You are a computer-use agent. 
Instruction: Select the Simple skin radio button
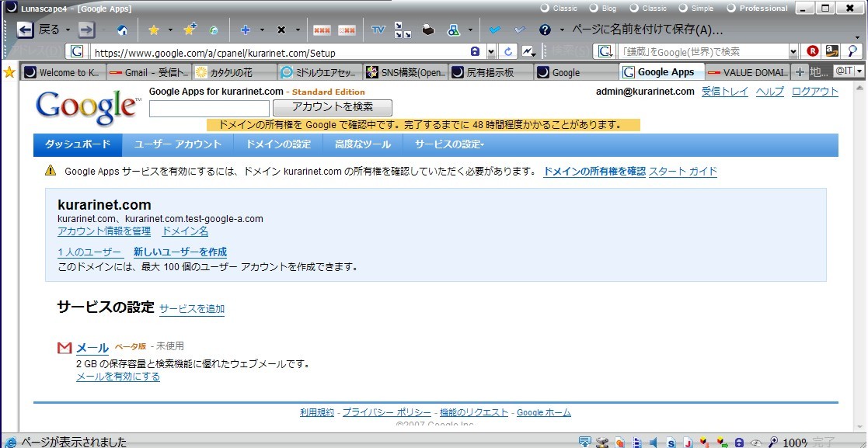pyautogui.click(x=683, y=9)
